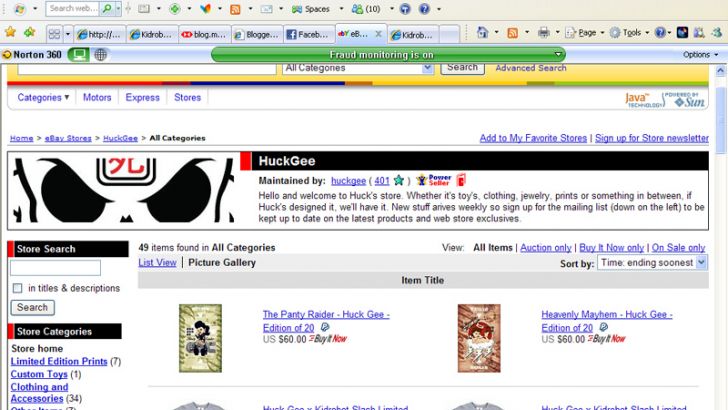Viewport: 728px width, 410px height.
Task: Toggle the in titles & descriptions checkbox
Action: click(x=18, y=288)
